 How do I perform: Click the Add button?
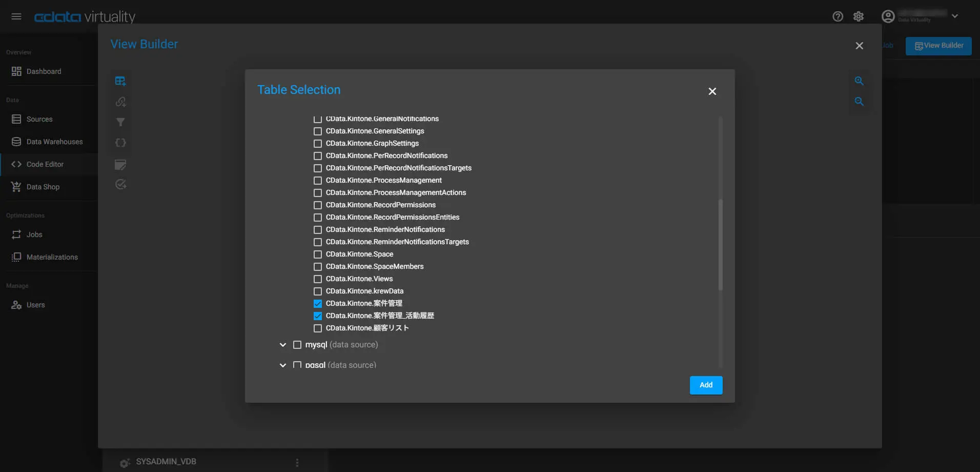[706, 385]
